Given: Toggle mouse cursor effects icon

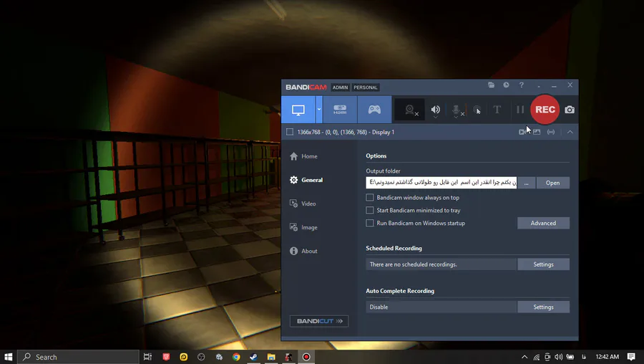Looking at the screenshot, I should [477, 110].
